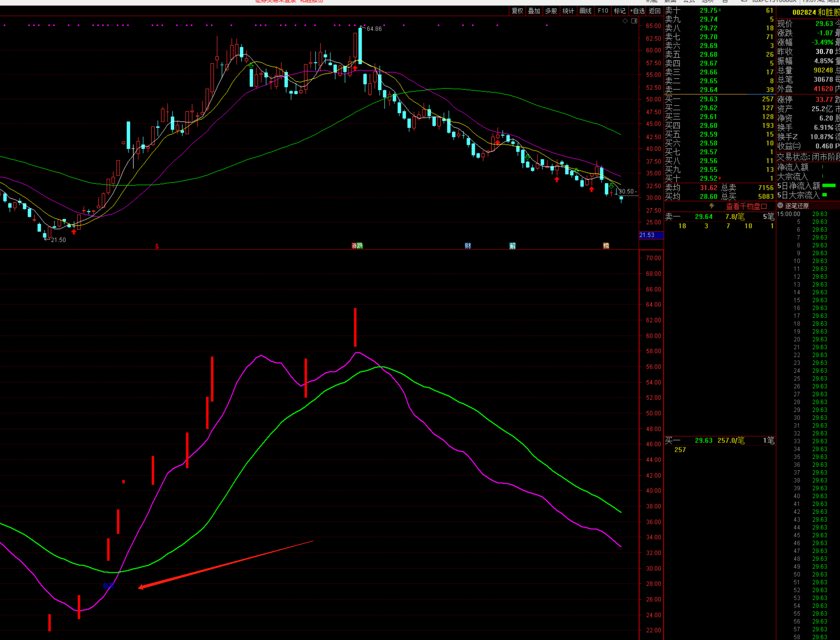Click the 65.00 price axis label
The image size is (840, 640).
pos(653,26)
